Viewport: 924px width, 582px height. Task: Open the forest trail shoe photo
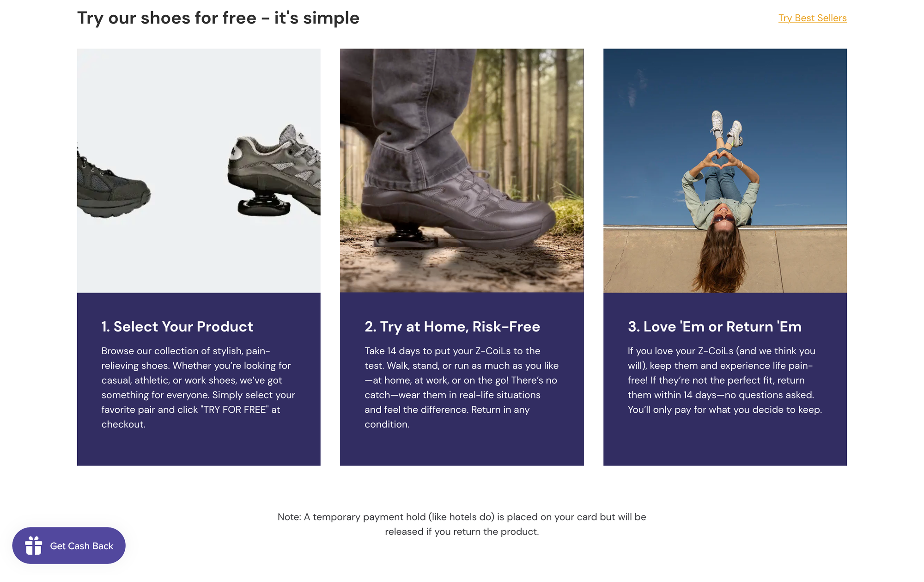tap(462, 171)
